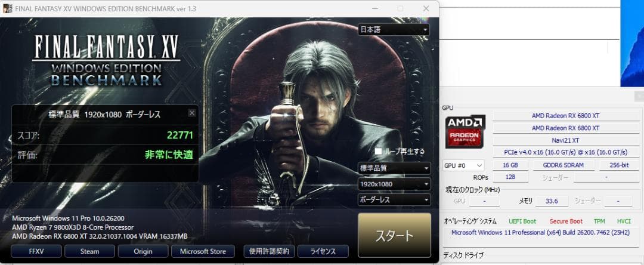Viewport: 644px width, 265px height.
Task: Minimize the benchmark window
Action: point(373,9)
